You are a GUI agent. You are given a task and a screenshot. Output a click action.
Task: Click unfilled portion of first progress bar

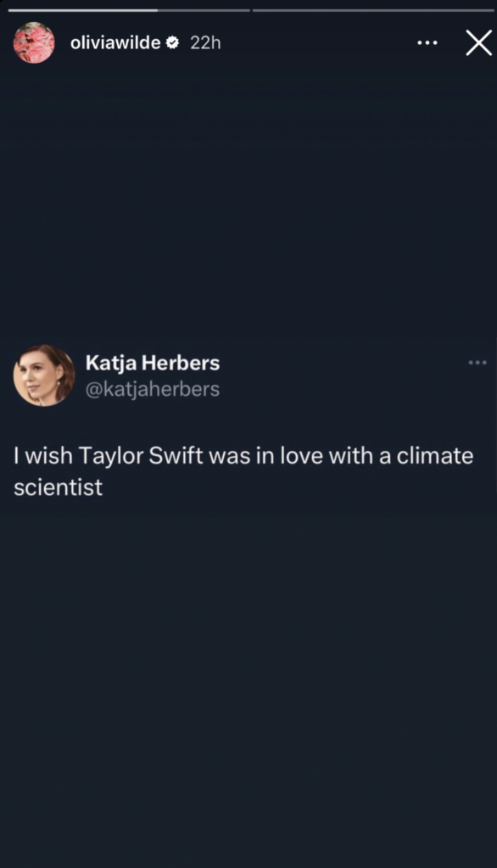pyautogui.click(x=204, y=10)
